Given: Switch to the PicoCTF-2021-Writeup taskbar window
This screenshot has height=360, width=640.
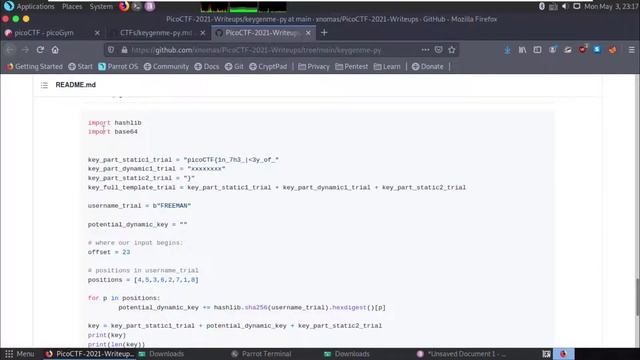Looking at the screenshot, I should click(89, 354).
